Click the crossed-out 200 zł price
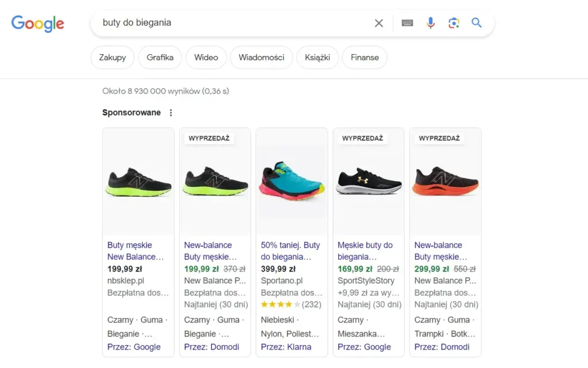The image size is (588, 368). point(388,269)
